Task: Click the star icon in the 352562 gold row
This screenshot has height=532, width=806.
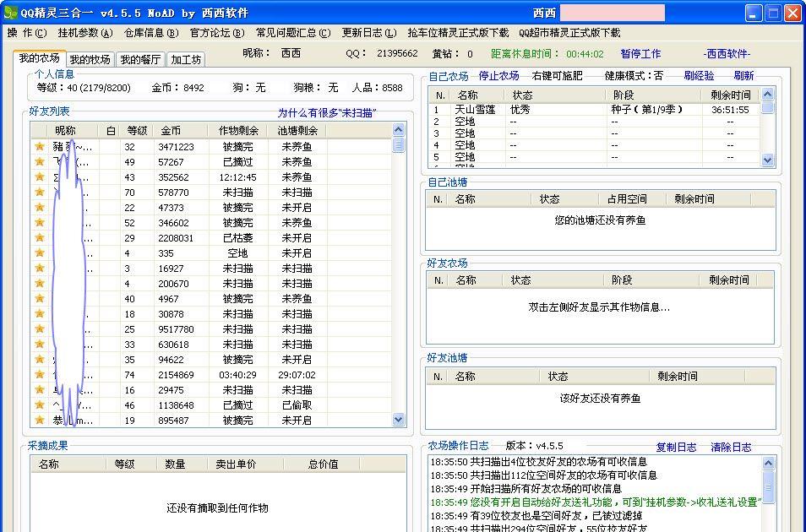Action: (39, 177)
